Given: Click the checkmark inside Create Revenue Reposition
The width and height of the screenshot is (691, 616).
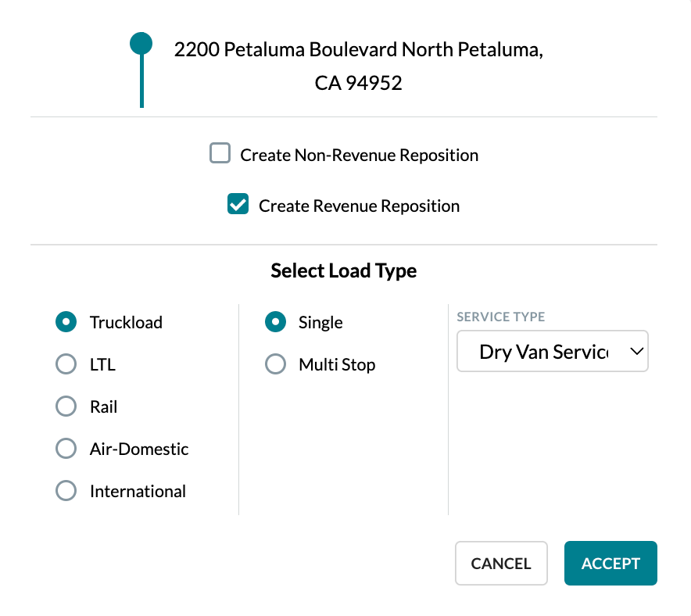Looking at the screenshot, I should [237, 204].
